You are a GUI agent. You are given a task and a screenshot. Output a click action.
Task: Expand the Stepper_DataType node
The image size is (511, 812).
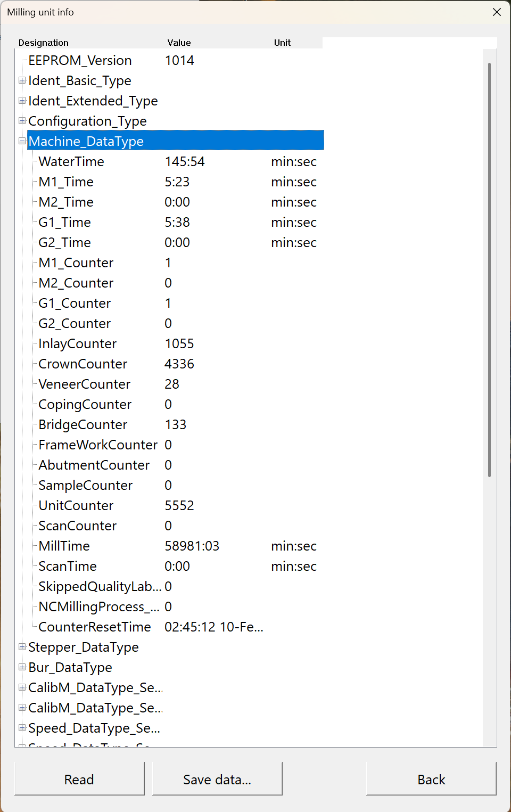tap(22, 647)
